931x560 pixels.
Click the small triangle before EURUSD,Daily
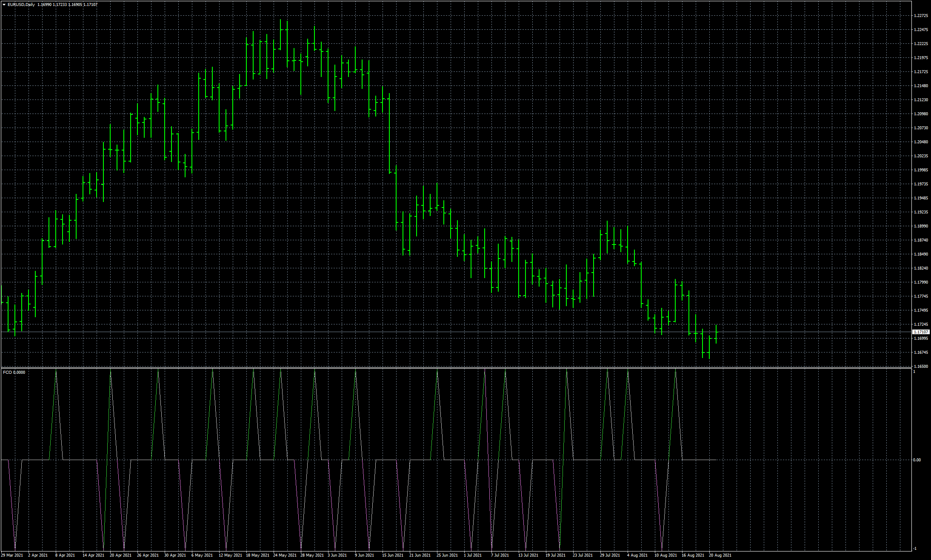coord(4,5)
